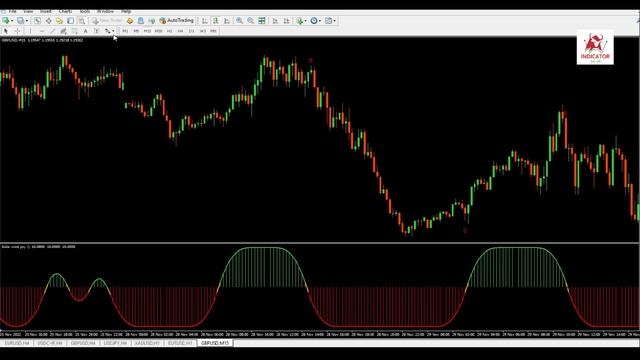
Task: Switch to the M15 timeframe
Action: [147, 31]
